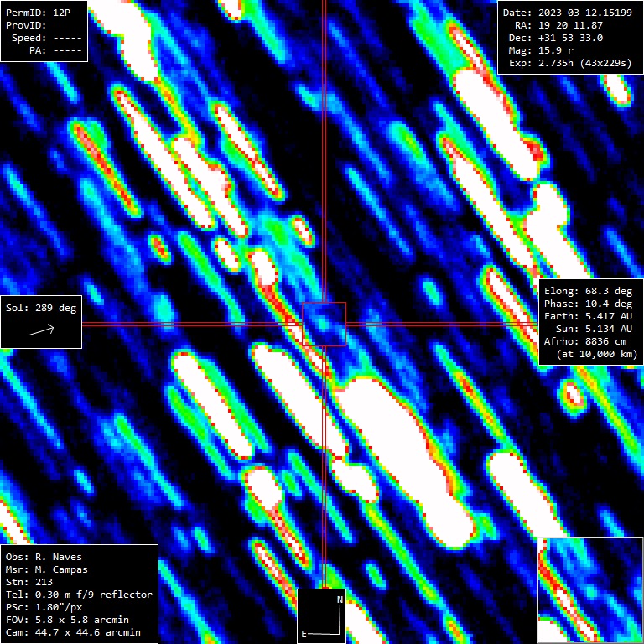Click the 'FOV: 5.8 x 5.8 arcmin' line
Screen dimensions: 644x644
[67, 620]
